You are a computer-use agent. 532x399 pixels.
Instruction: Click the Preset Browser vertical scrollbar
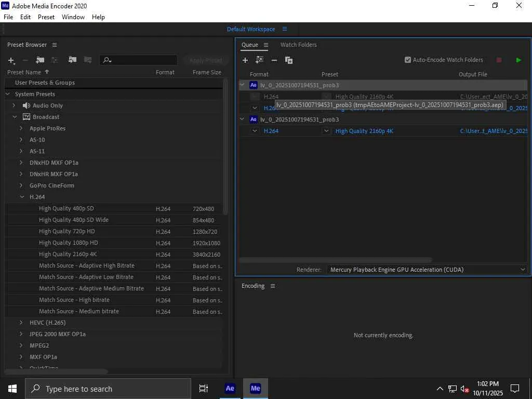225,146
